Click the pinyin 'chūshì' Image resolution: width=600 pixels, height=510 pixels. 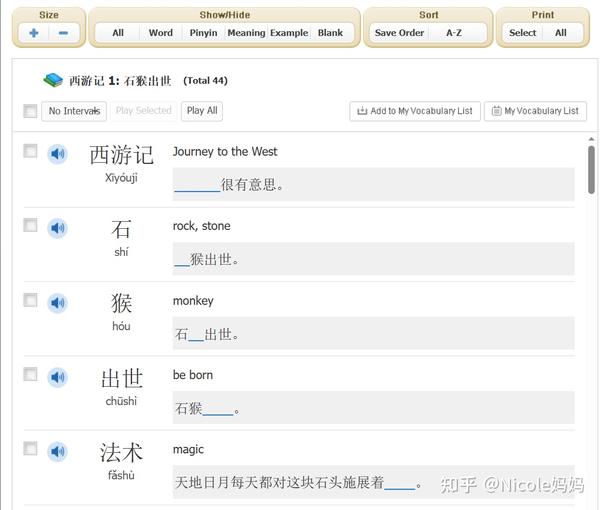pyautogui.click(x=121, y=401)
